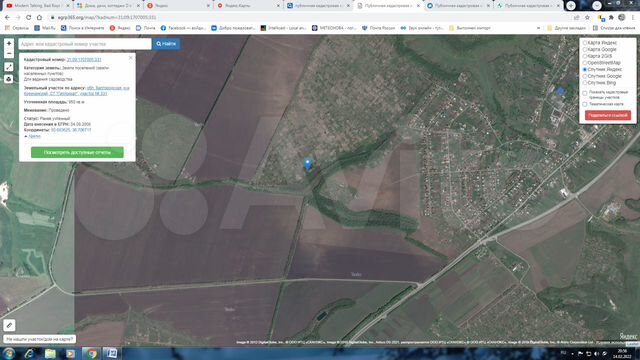Image resolution: width=640 pixels, height=360 pixels.
Task: Select the Карта Google radio option
Action: 585,49
